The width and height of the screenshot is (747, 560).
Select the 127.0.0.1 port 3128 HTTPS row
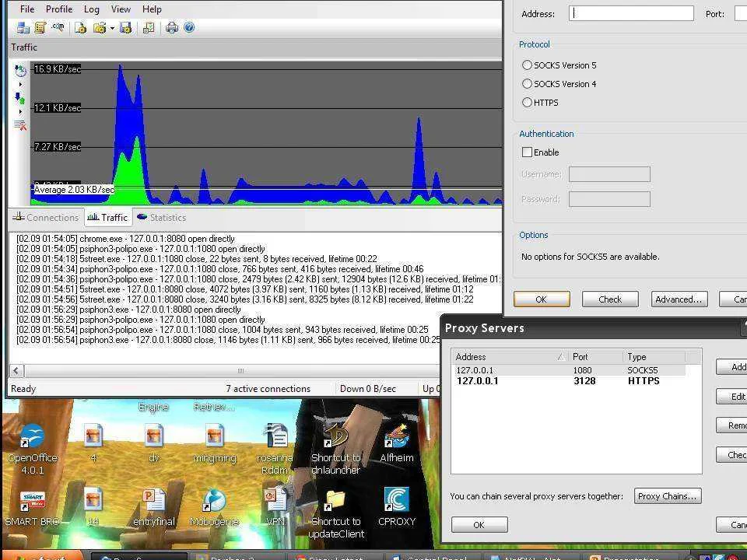(569, 381)
